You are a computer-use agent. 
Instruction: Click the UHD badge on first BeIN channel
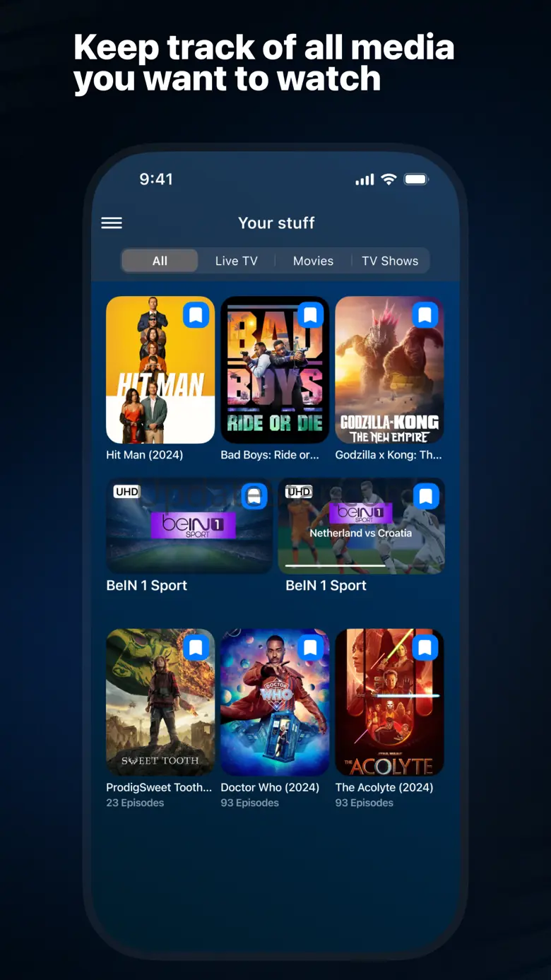(x=126, y=492)
